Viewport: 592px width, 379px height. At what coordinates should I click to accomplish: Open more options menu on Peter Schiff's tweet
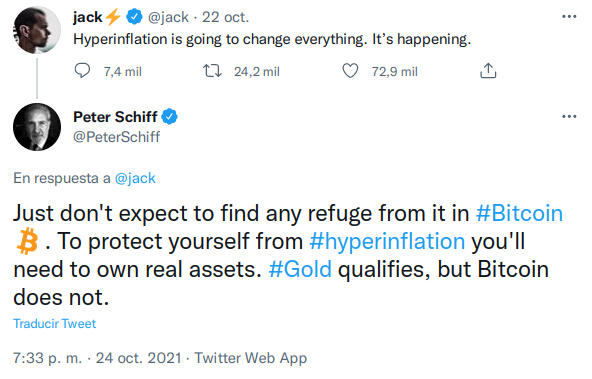[569, 116]
